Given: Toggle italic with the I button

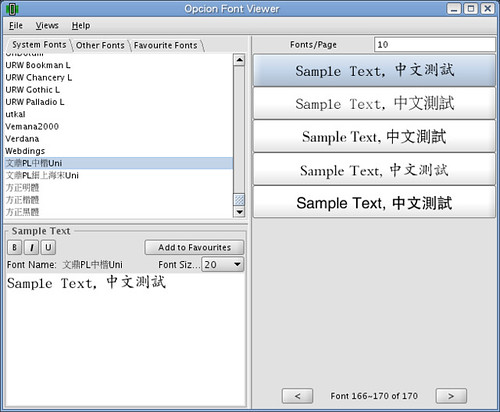Looking at the screenshot, I should pyautogui.click(x=31, y=247).
